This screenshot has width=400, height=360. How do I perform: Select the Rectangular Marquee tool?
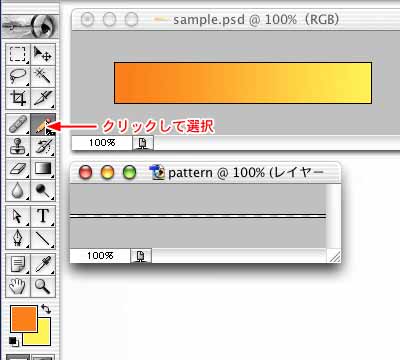(x=18, y=54)
